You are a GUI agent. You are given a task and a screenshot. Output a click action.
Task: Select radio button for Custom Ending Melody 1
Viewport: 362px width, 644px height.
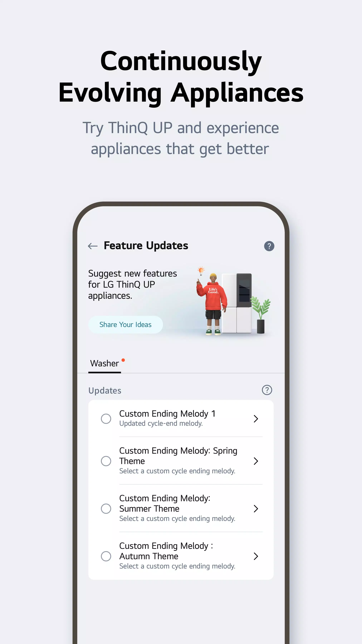click(x=106, y=418)
